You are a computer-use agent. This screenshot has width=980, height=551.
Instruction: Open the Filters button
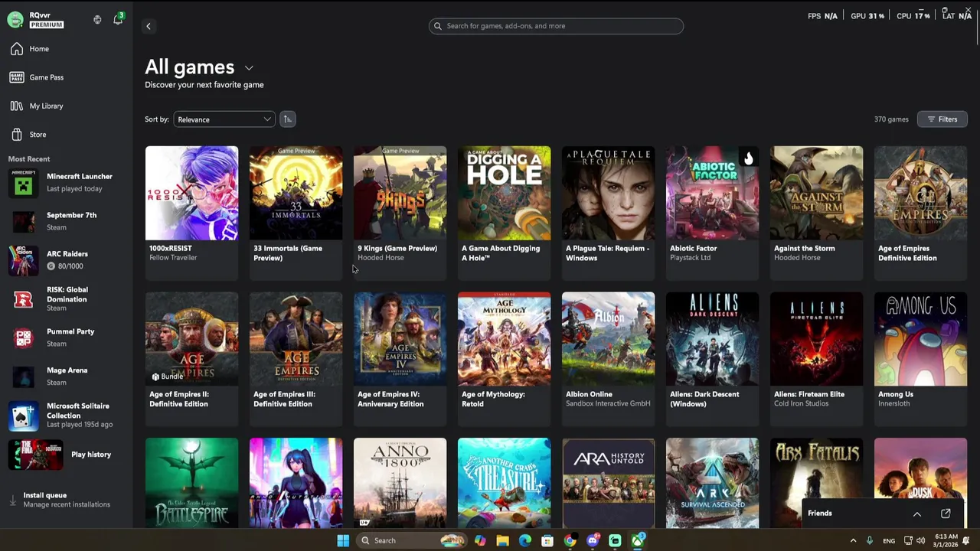tap(942, 119)
